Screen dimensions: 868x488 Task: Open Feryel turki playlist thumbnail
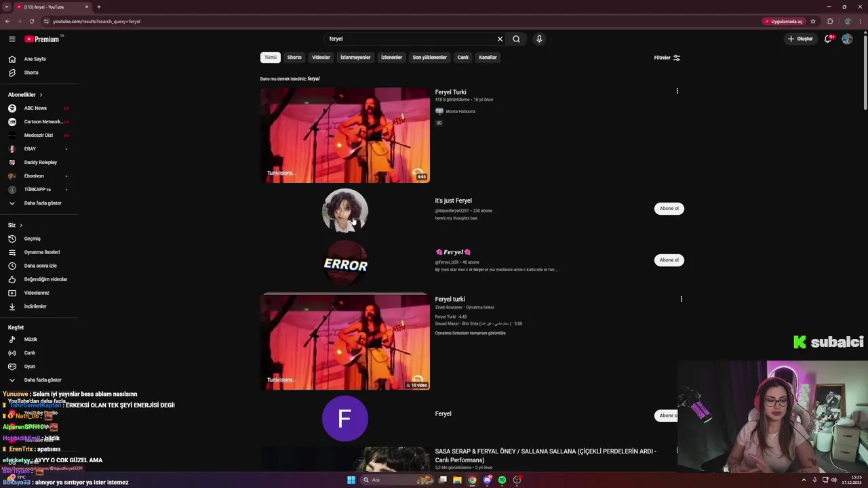point(345,342)
